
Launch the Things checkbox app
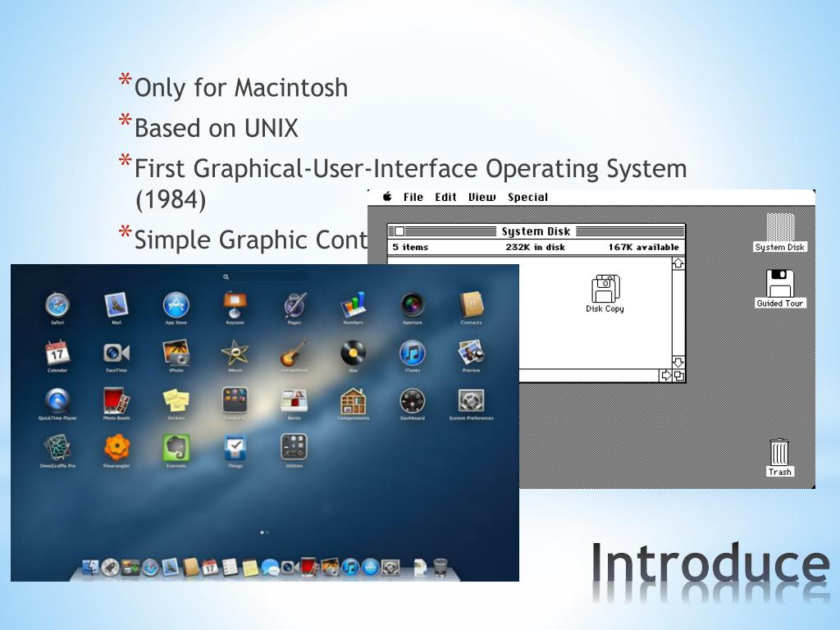(x=235, y=449)
